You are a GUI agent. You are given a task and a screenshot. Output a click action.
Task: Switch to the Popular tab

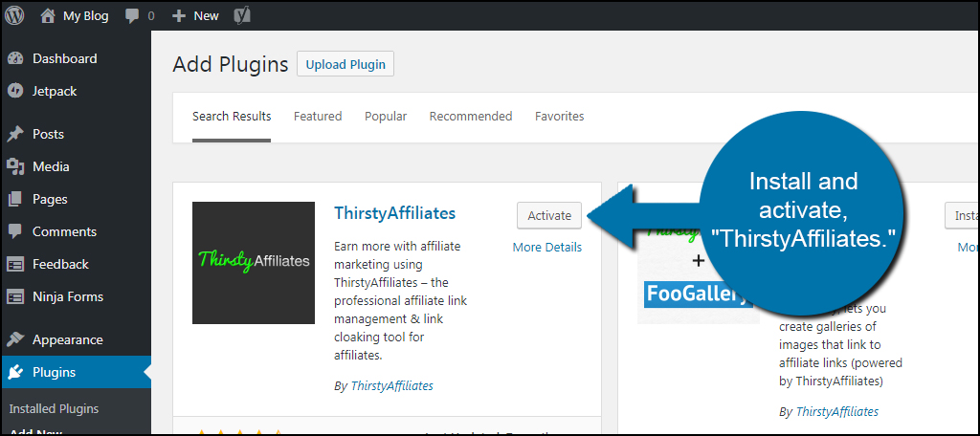pos(386,117)
